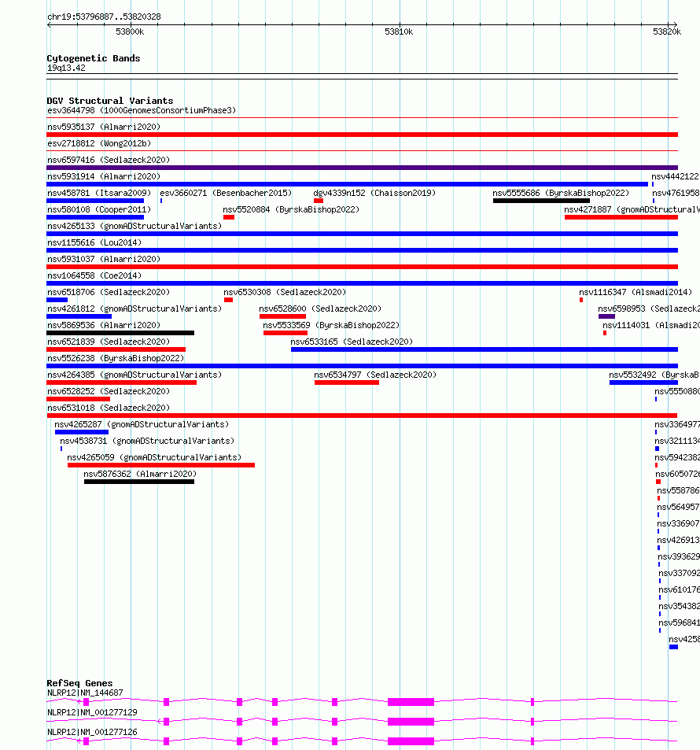Click variant label nsv5931037 (Almarri2020)
This screenshot has width=700, height=750.
pyautogui.click(x=104, y=259)
